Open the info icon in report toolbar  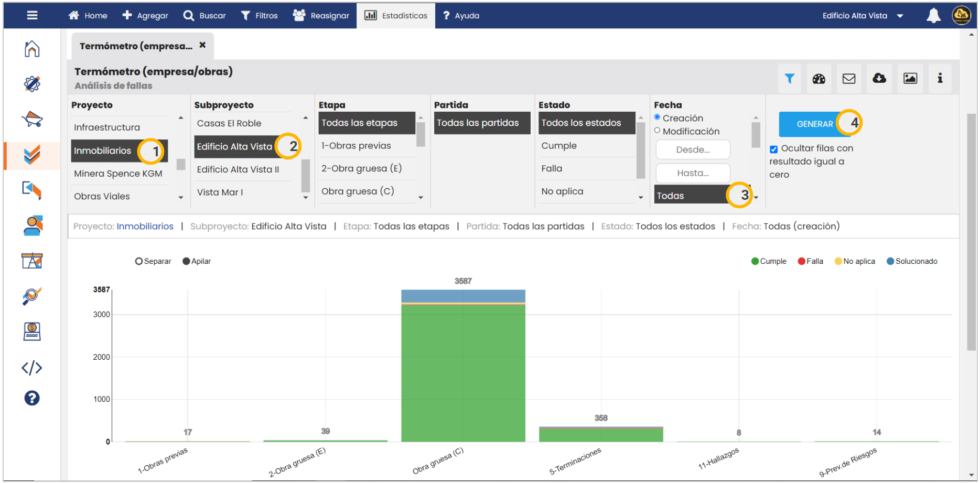[940, 79]
